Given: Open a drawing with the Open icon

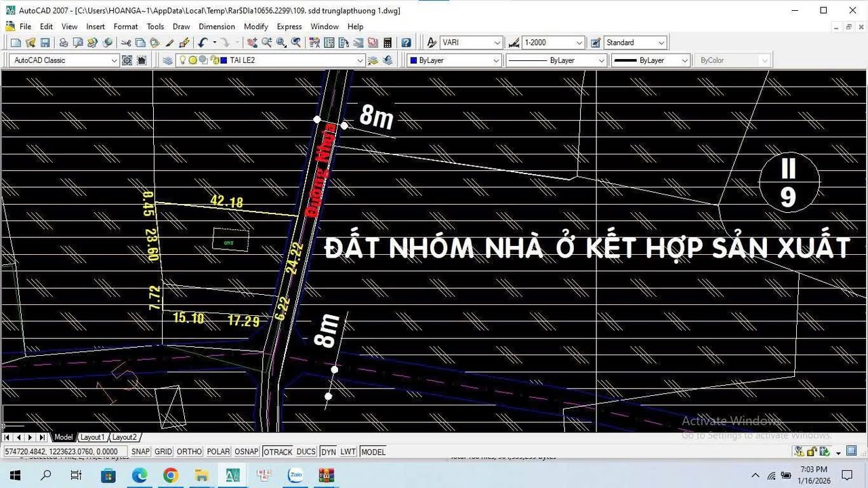Looking at the screenshot, I should [x=30, y=42].
